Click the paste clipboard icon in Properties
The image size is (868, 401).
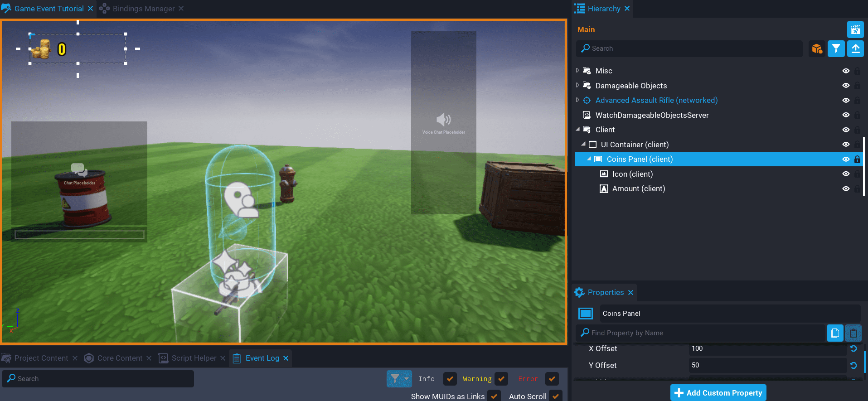[x=853, y=333]
